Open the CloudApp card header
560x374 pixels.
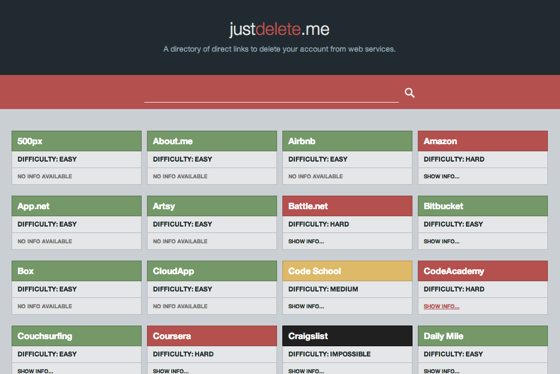(212, 271)
